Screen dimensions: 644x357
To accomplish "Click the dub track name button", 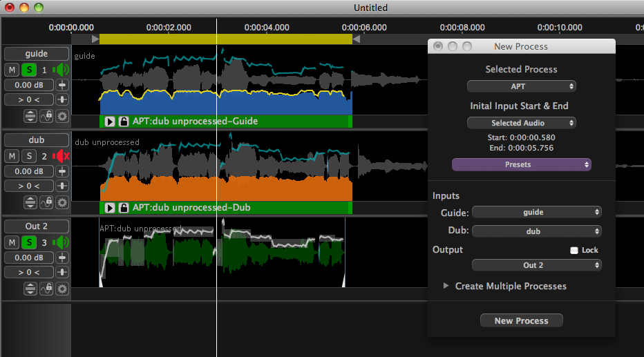I will tap(36, 140).
